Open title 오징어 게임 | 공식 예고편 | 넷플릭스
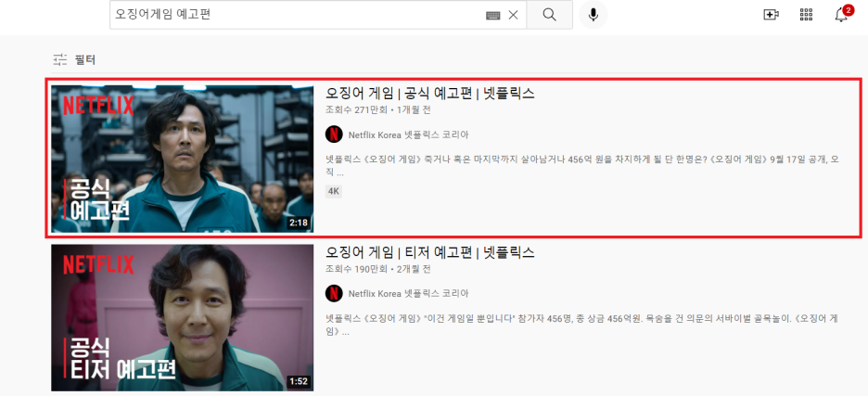 (430, 93)
